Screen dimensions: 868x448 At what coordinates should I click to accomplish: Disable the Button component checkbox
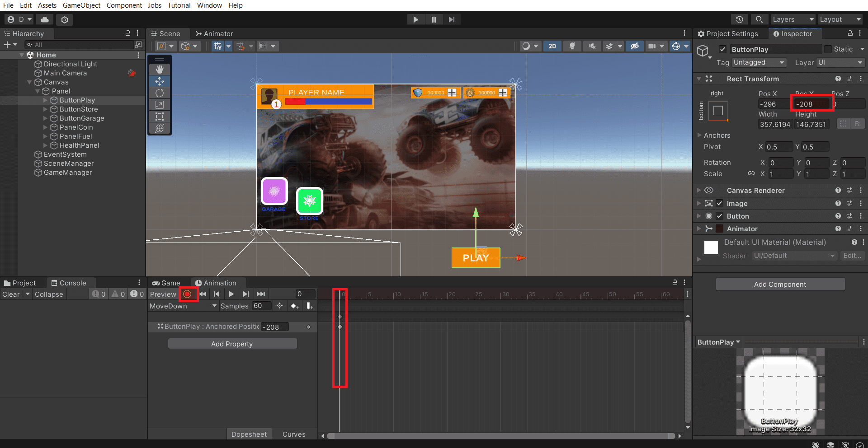(720, 216)
